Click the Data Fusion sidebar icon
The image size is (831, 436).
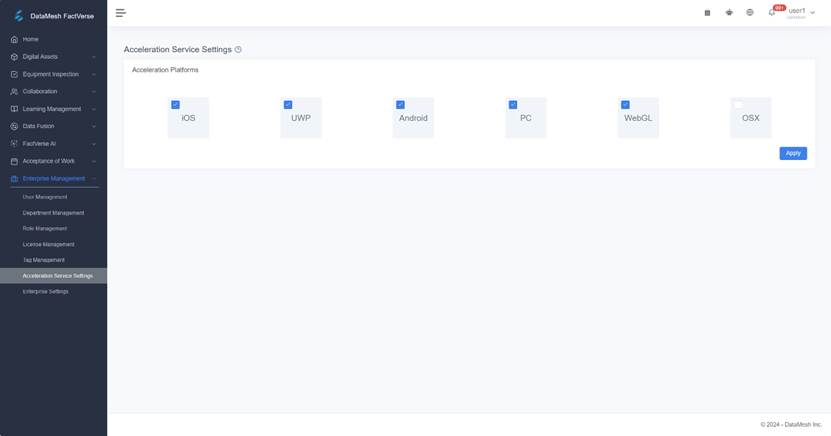pyautogui.click(x=14, y=126)
